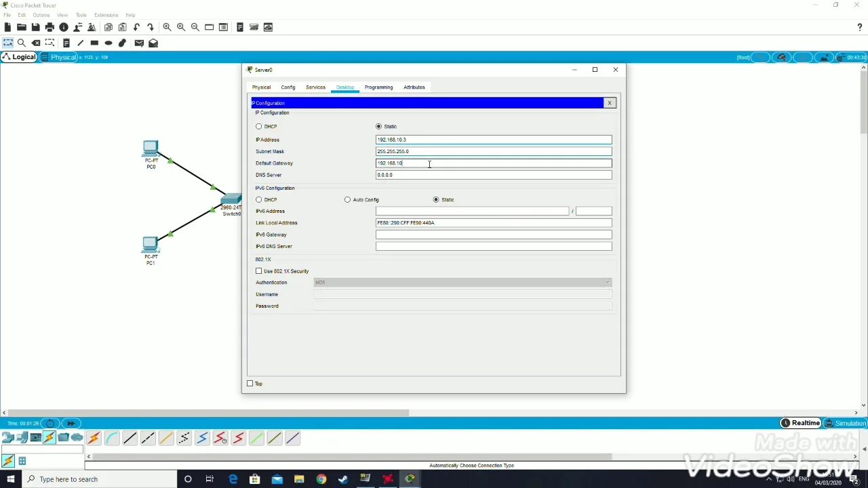Open a file with the folder icon
Screen dimensions: 868x488
pos(22,27)
